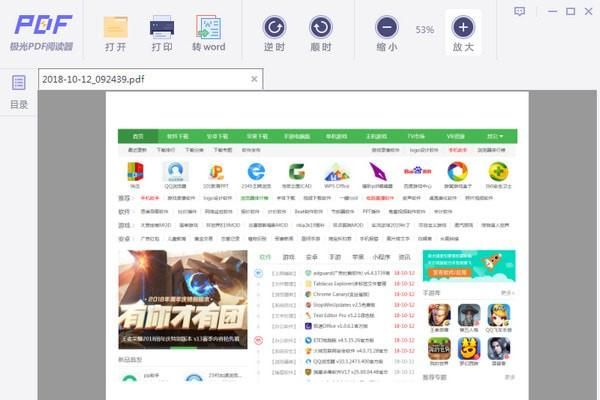Select the 资讯 tab above download list

[404, 257]
